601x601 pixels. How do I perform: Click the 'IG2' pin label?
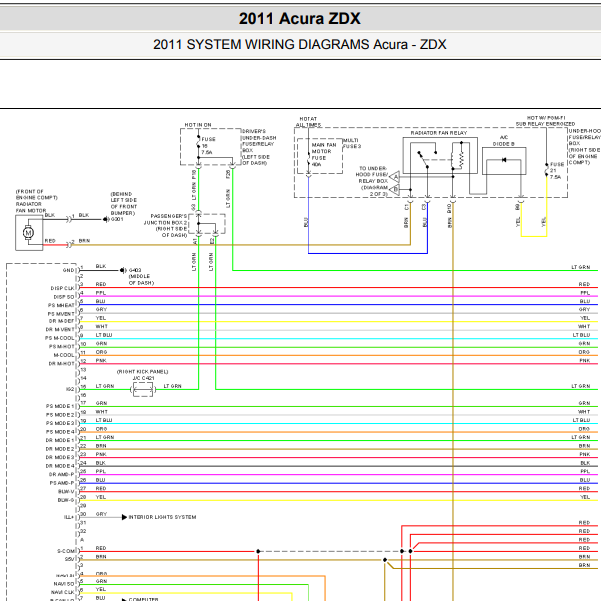pos(70,389)
